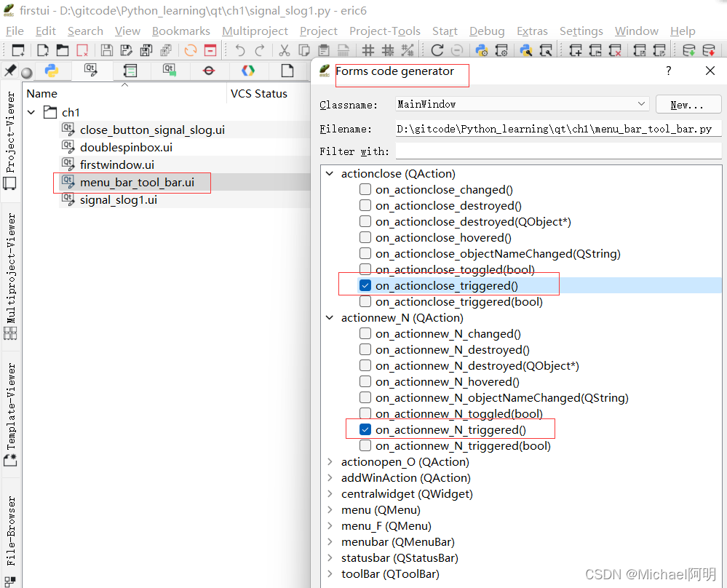Click the dialog help question mark button

[668, 71]
